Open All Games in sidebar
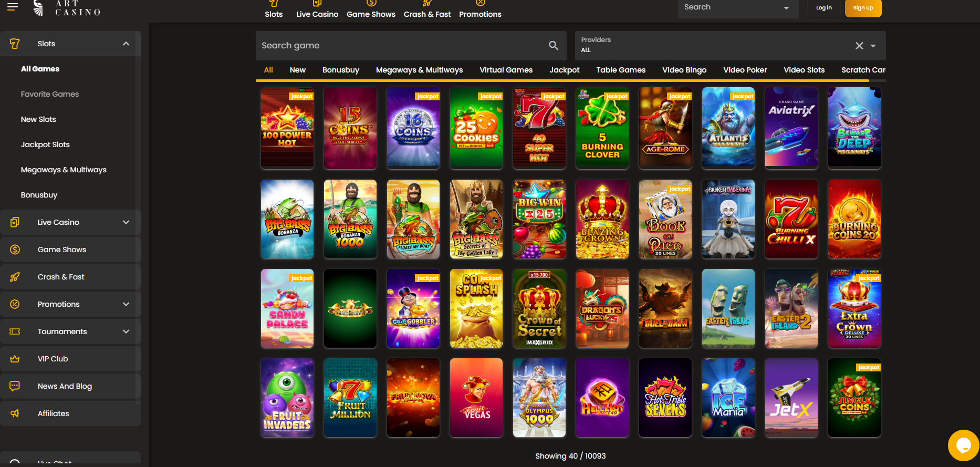The image size is (980, 467). point(40,69)
